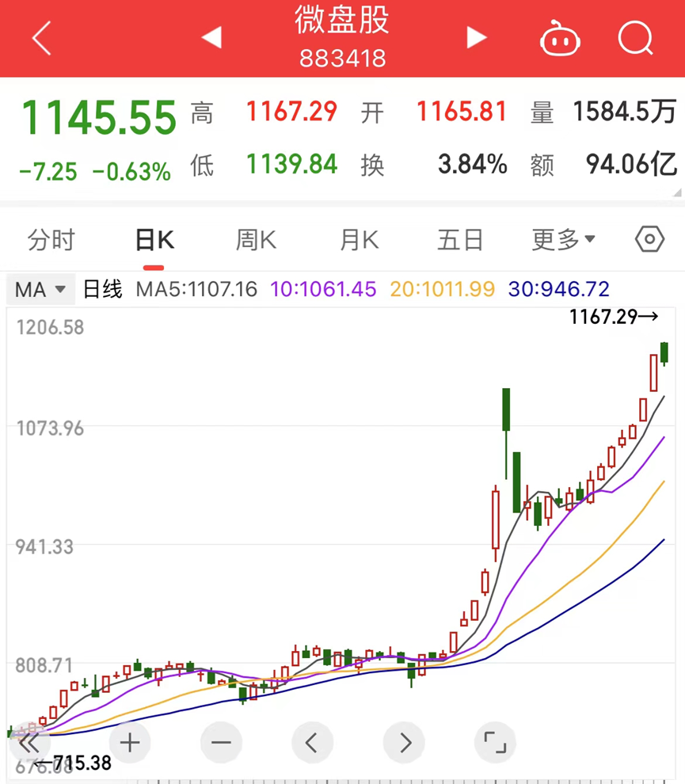
Task: Zoom in on the candlestick chart
Action: 129,743
